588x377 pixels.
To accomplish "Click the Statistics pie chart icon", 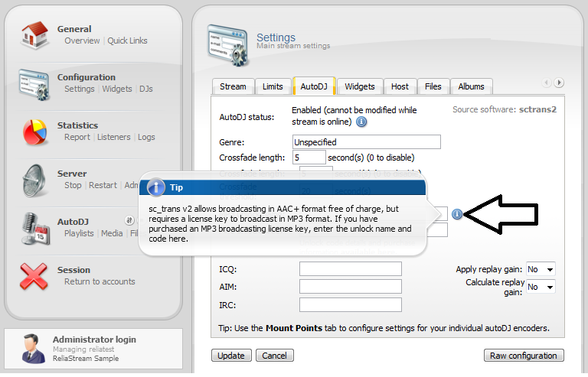I will coord(34,132).
